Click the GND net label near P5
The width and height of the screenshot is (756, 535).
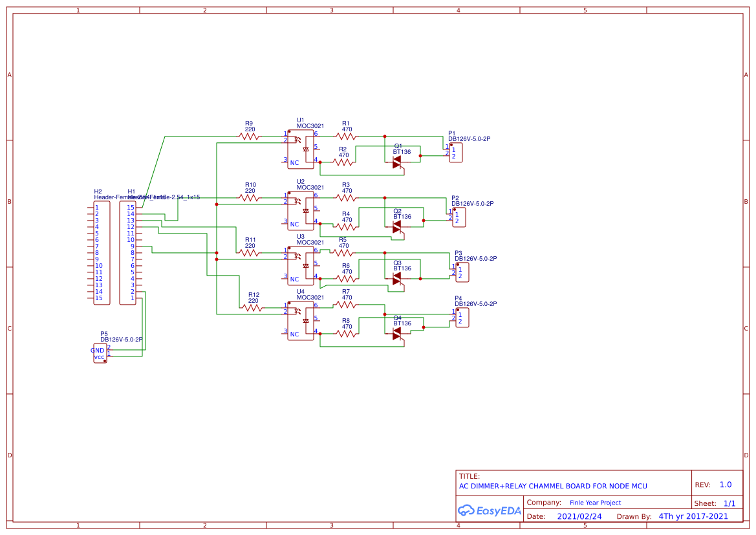click(x=97, y=350)
